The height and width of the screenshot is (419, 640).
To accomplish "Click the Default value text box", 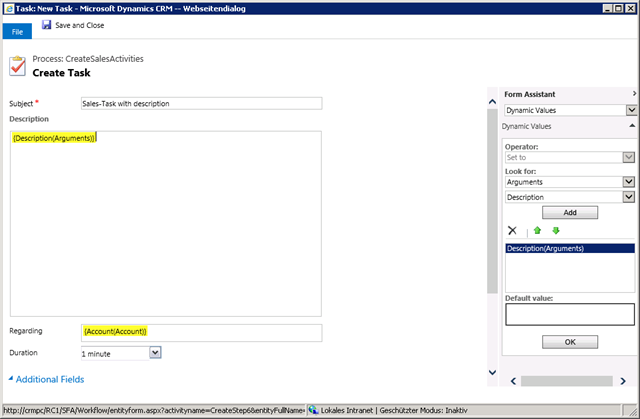I will 570,314.
